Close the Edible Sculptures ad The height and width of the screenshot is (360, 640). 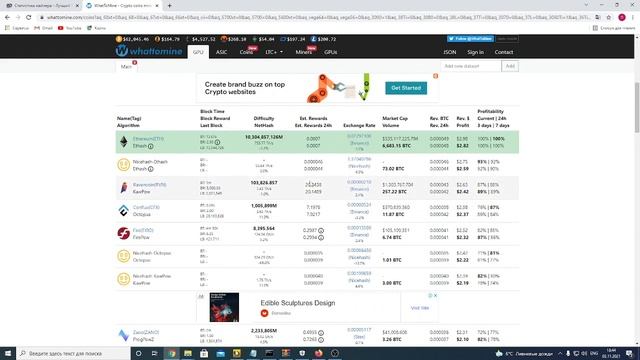[436, 296]
